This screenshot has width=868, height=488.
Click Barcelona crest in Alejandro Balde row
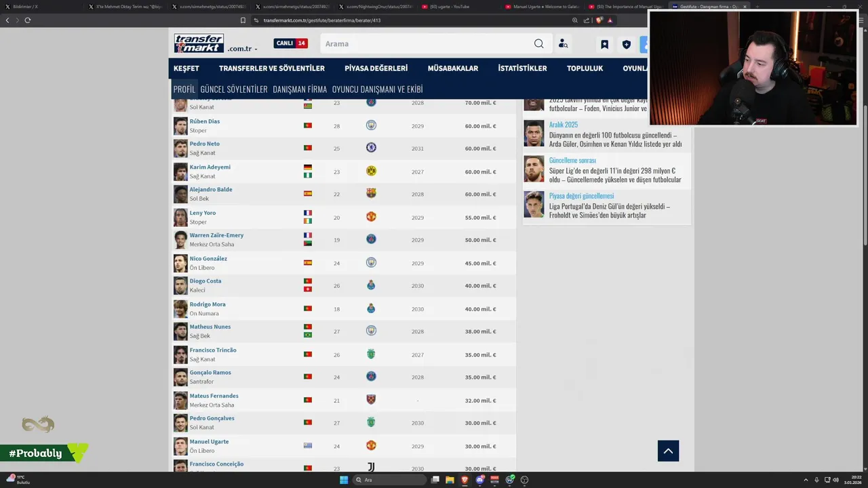pos(371,193)
